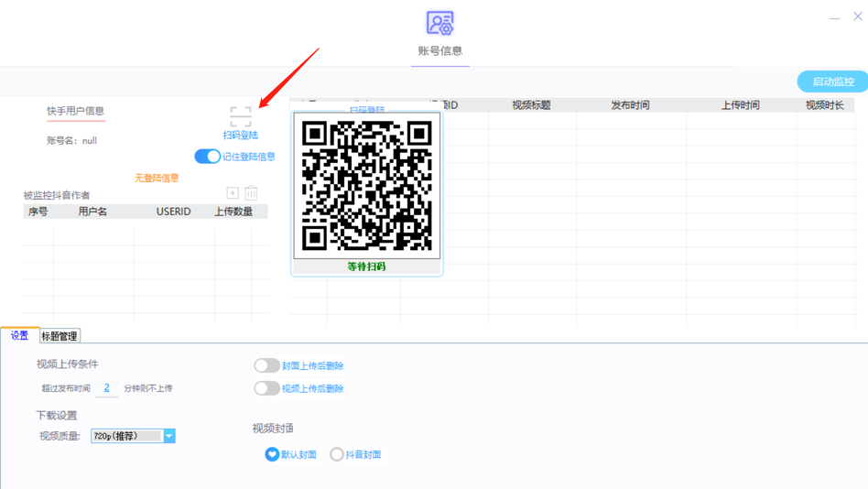Click the 无登陆信息 status text
This screenshot has width=868, height=489.
(x=157, y=178)
